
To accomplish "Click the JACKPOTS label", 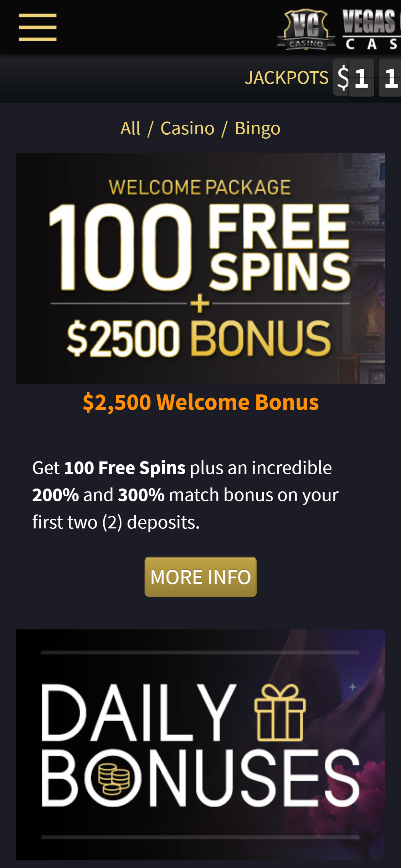I will tap(287, 78).
